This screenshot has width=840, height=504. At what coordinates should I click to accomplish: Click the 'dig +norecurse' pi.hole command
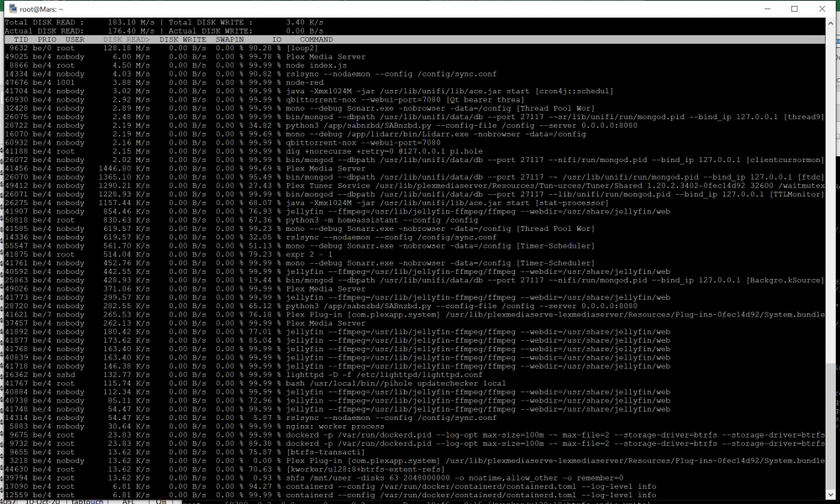click(x=384, y=151)
